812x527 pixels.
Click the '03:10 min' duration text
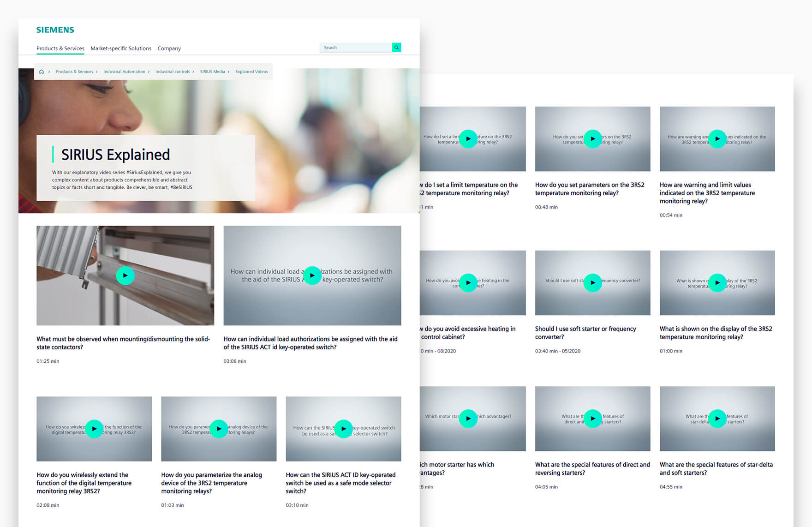click(297, 505)
